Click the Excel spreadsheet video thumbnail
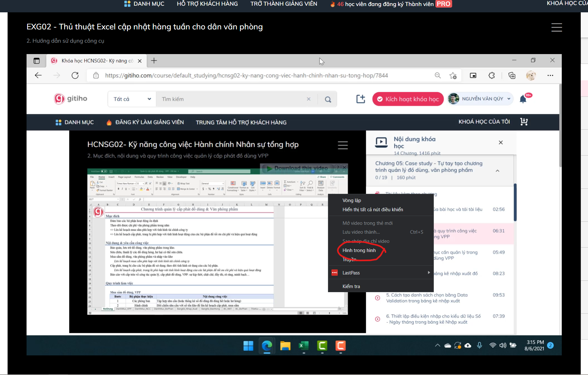Screen dimensions: 588x375 tap(217, 242)
